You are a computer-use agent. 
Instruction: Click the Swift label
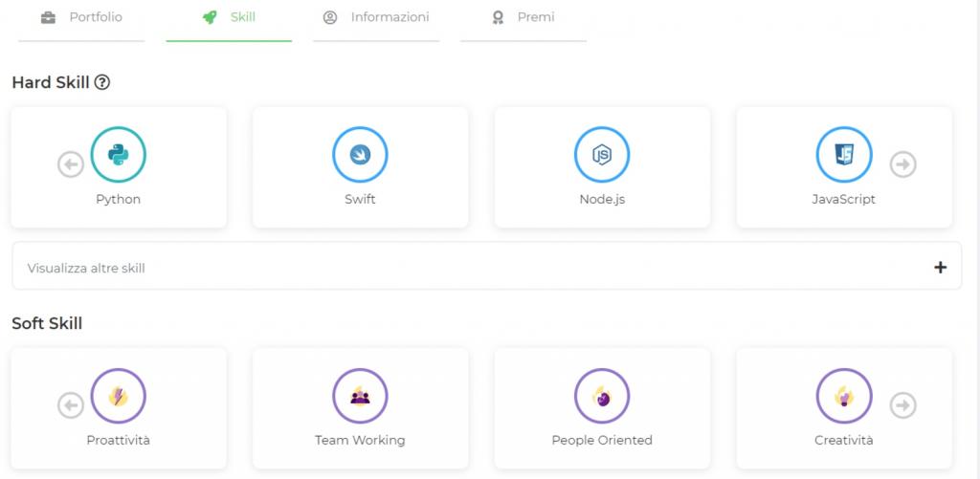point(360,199)
